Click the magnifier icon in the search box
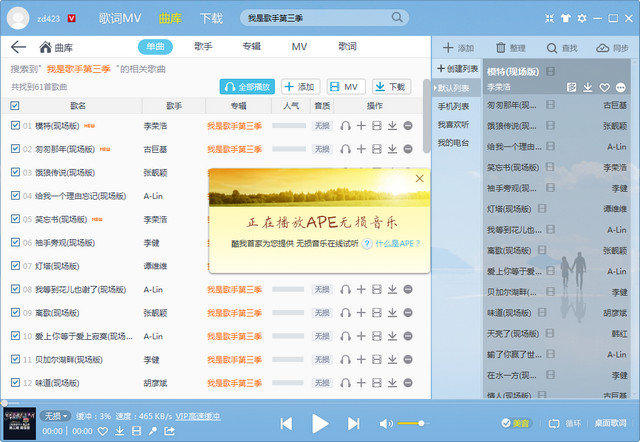This screenshot has height=442, width=640. (398, 18)
